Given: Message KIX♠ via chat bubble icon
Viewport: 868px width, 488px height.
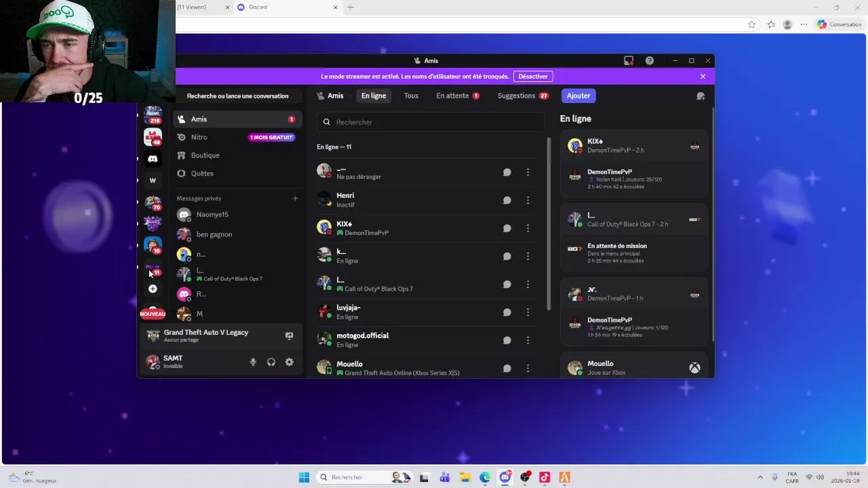Looking at the screenshot, I should (x=507, y=228).
